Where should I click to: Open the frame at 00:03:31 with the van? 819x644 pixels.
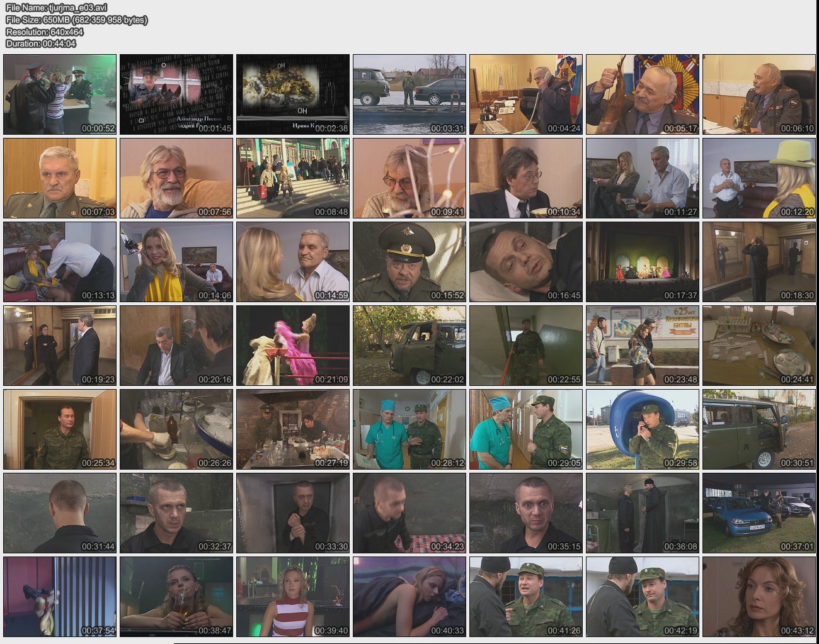click(x=409, y=94)
